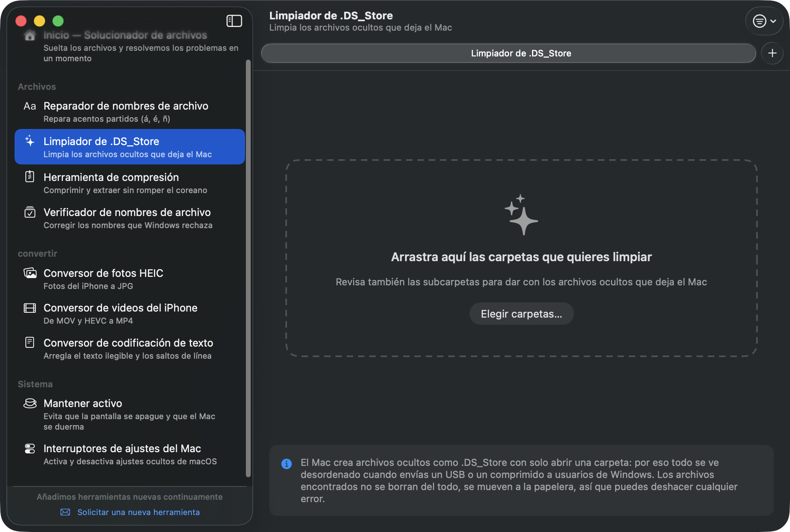Click the Sistema section header
Viewport: 790px width, 532px height.
point(35,384)
